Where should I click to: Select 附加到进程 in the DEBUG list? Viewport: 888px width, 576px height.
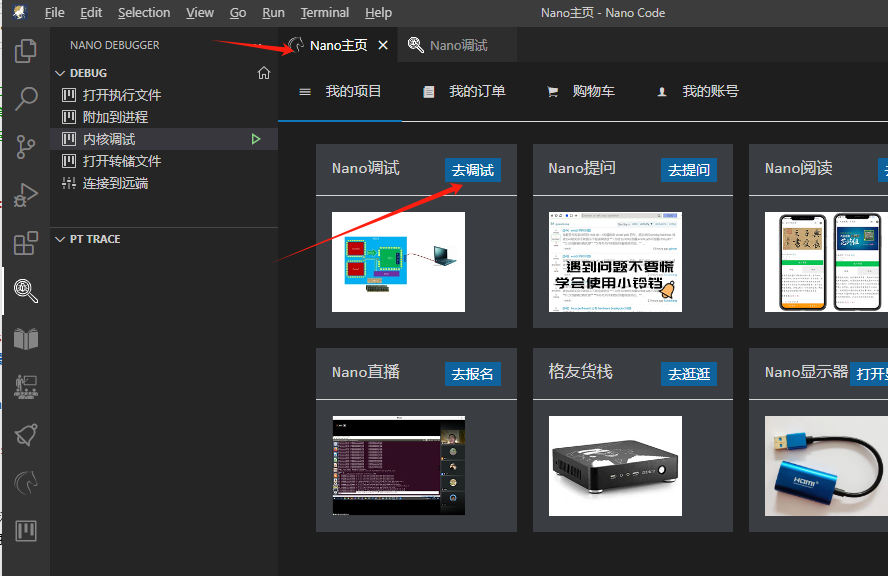(164, 117)
